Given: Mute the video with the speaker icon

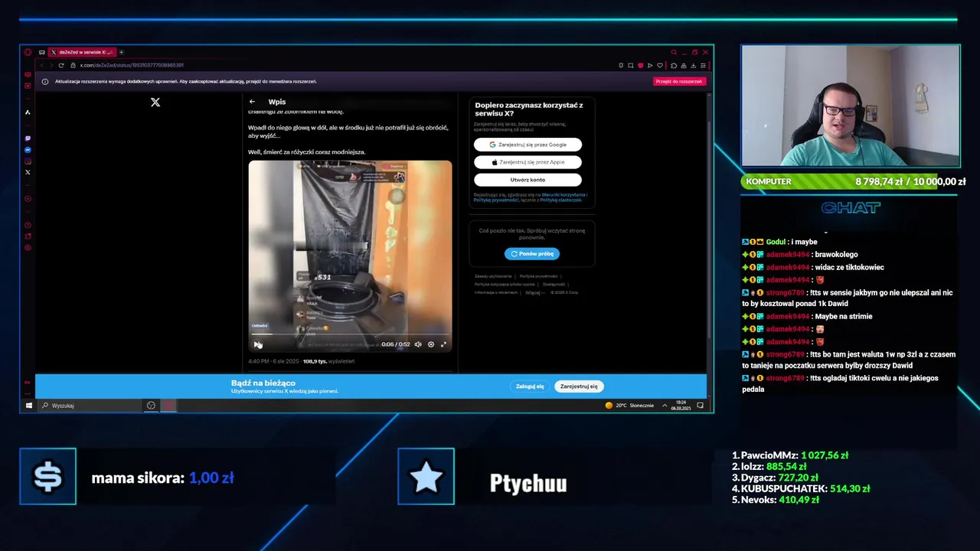Looking at the screenshot, I should 418,344.
